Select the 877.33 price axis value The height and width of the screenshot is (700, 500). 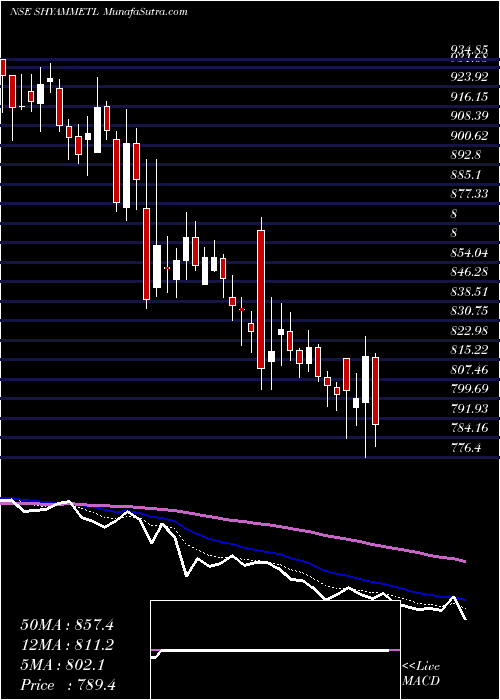[x=469, y=194]
